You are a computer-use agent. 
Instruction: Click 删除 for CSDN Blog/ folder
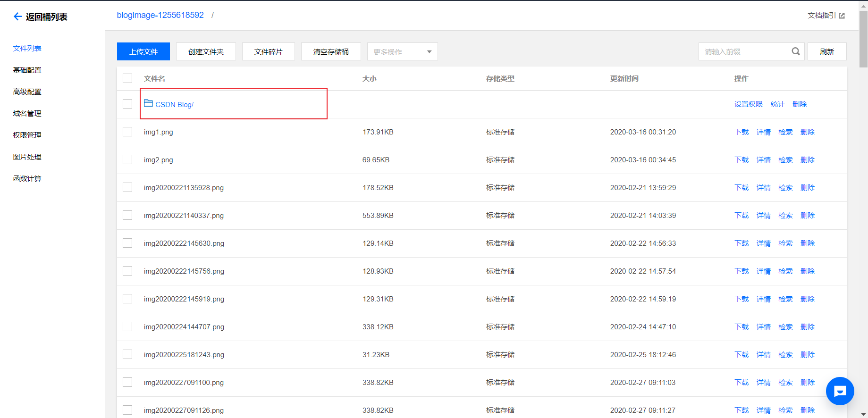pos(800,104)
